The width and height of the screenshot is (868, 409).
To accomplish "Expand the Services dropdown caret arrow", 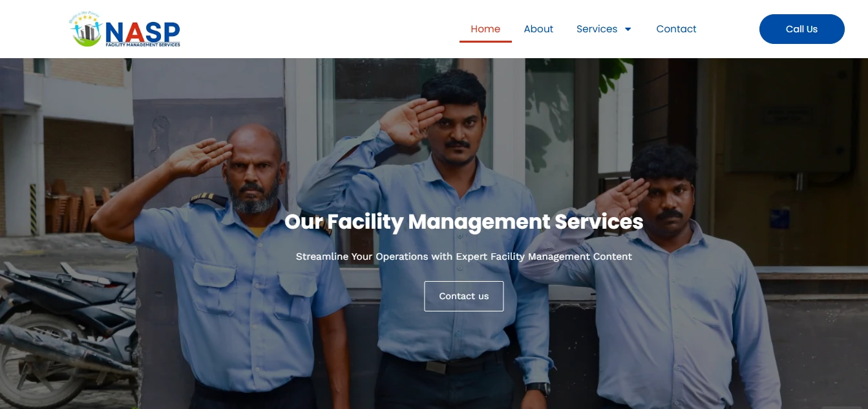I will 628,29.
